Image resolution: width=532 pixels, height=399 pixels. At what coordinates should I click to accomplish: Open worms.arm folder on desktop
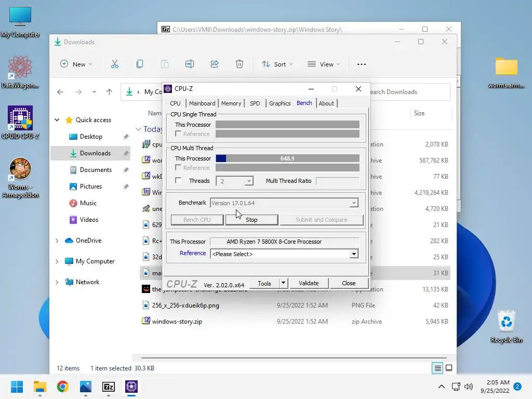click(x=506, y=72)
